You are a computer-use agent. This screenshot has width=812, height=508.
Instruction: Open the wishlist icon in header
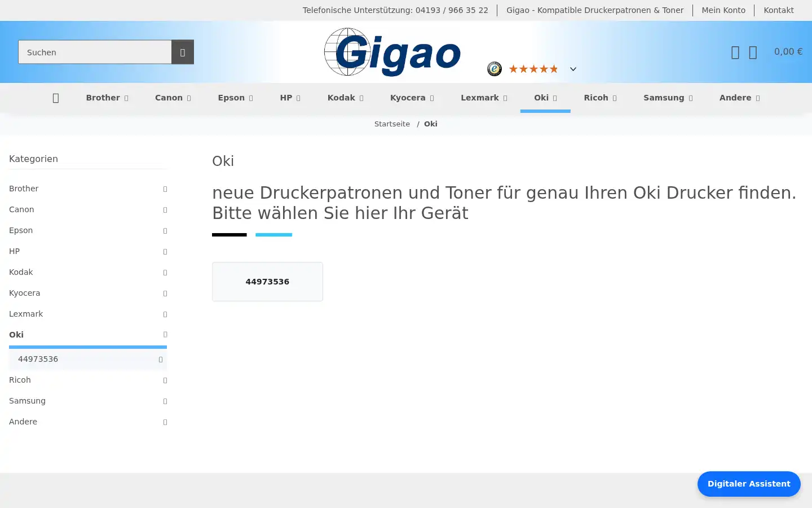coord(735,52)
